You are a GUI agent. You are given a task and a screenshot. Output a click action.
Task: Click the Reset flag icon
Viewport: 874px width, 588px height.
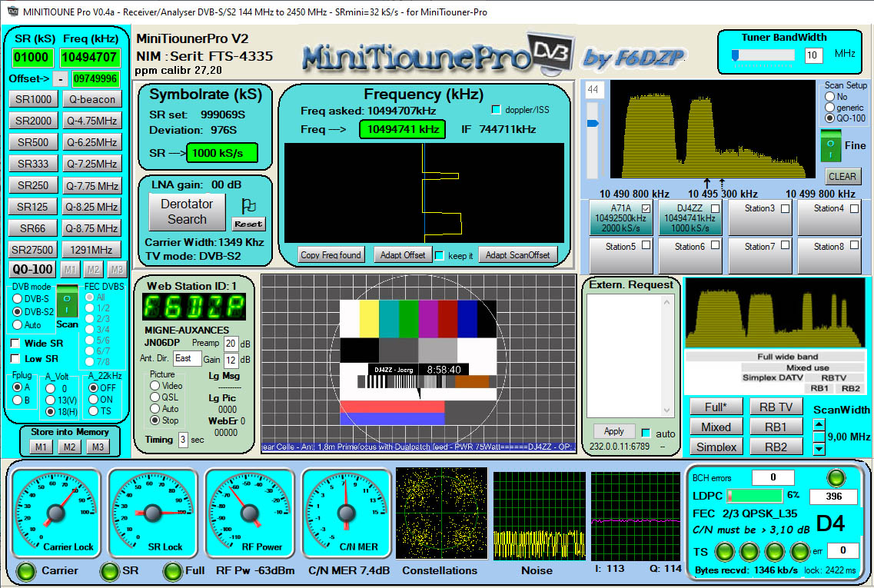click(x=248, y=206)
